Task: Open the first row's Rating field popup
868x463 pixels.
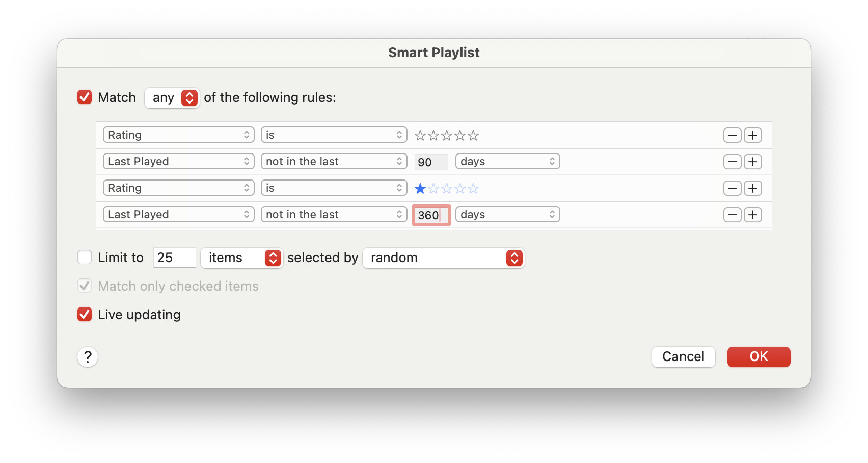Action: coord(178,135)
